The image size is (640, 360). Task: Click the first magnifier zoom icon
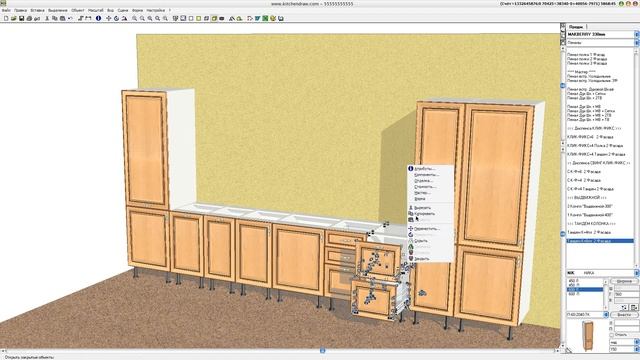point(134,18)
